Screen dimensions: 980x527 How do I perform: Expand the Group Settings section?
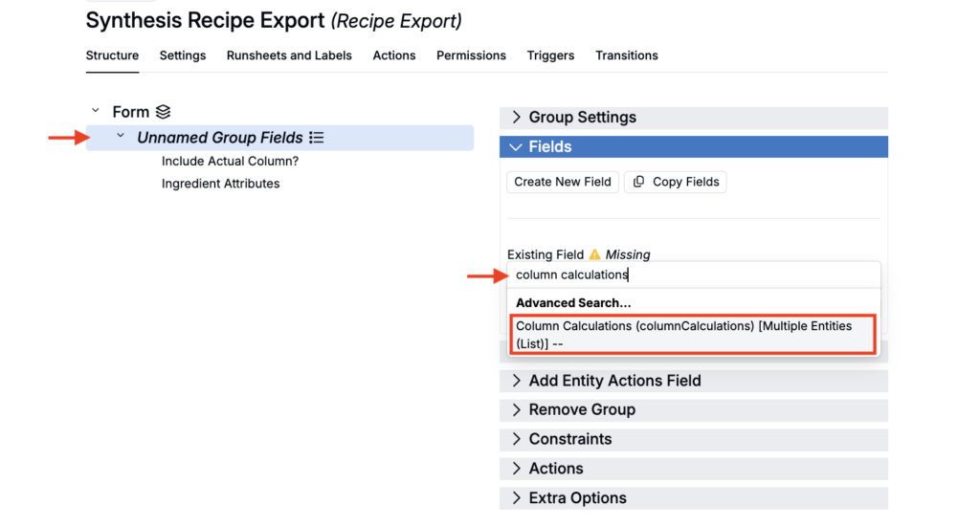pyautogui.click(x=517, y=118)
